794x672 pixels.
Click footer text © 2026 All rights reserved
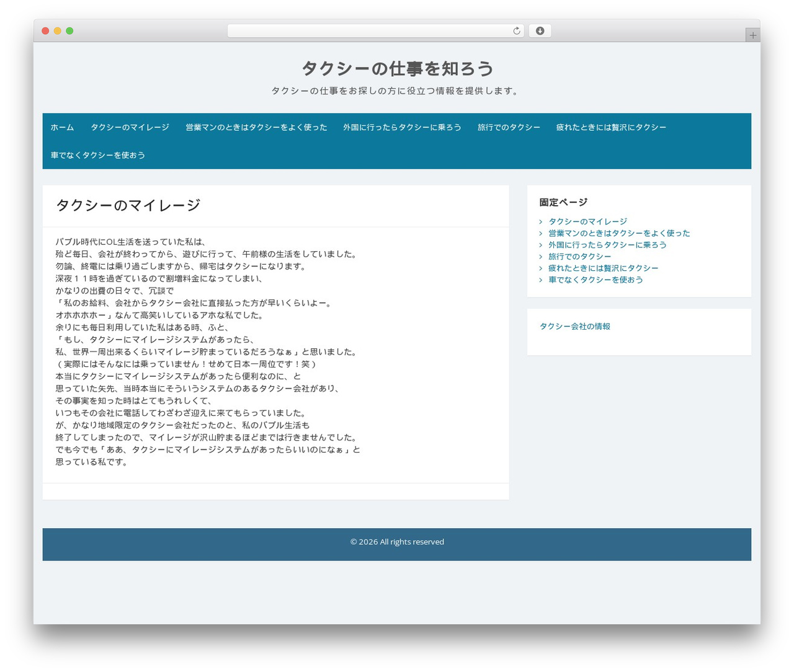tap(397, 542)
